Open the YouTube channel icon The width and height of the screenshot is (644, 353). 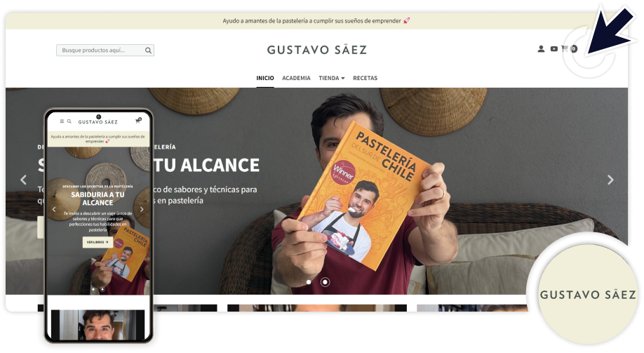(x=554, y=49)
